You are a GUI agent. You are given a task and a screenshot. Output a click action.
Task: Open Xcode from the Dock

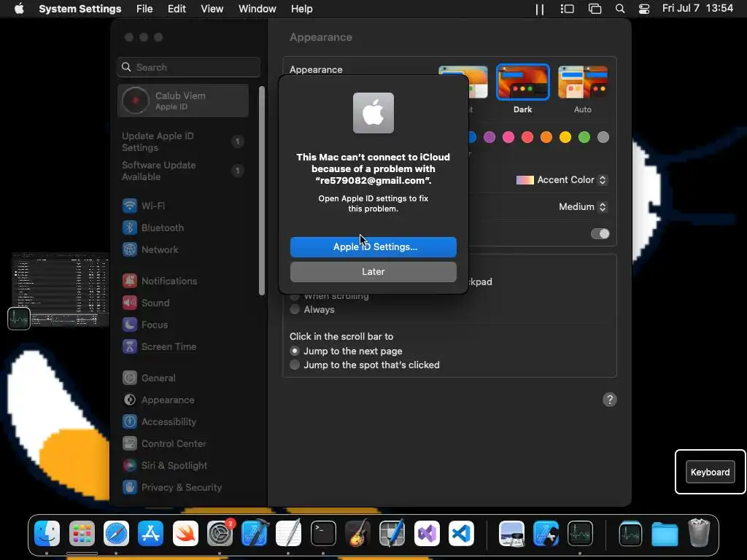(x=255, y=533)
